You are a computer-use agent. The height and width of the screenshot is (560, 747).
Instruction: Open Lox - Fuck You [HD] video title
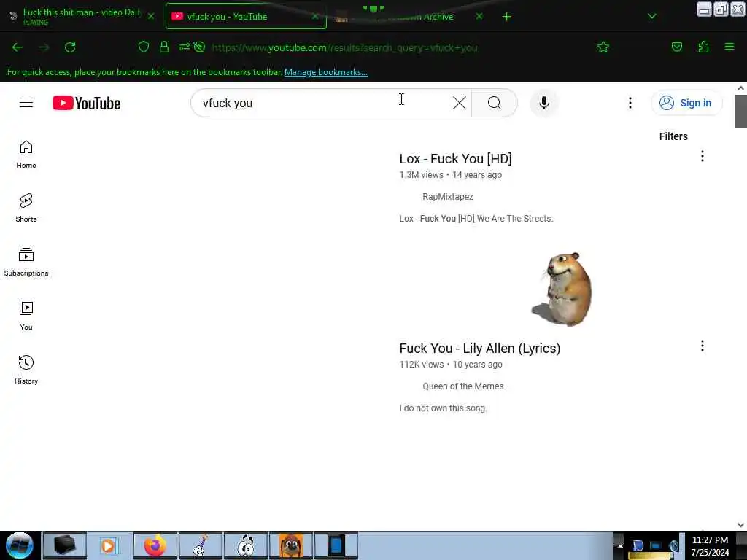click(x=455, y=158)
